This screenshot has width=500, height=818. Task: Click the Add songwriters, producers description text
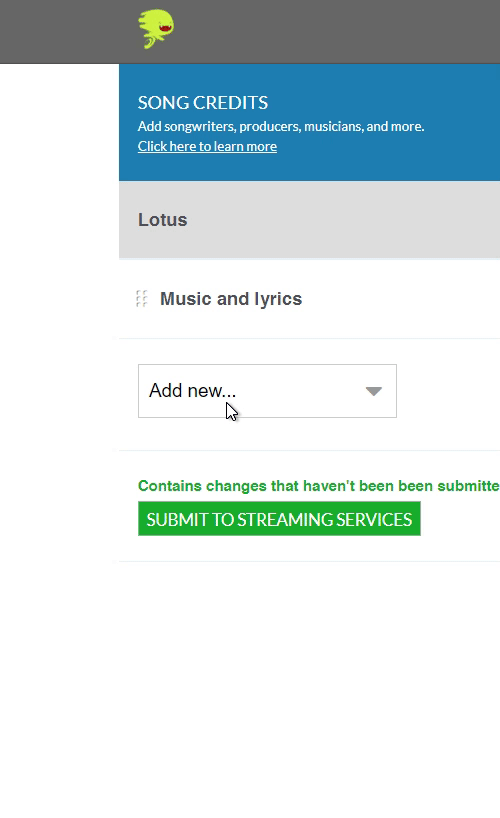coord(281,126)
